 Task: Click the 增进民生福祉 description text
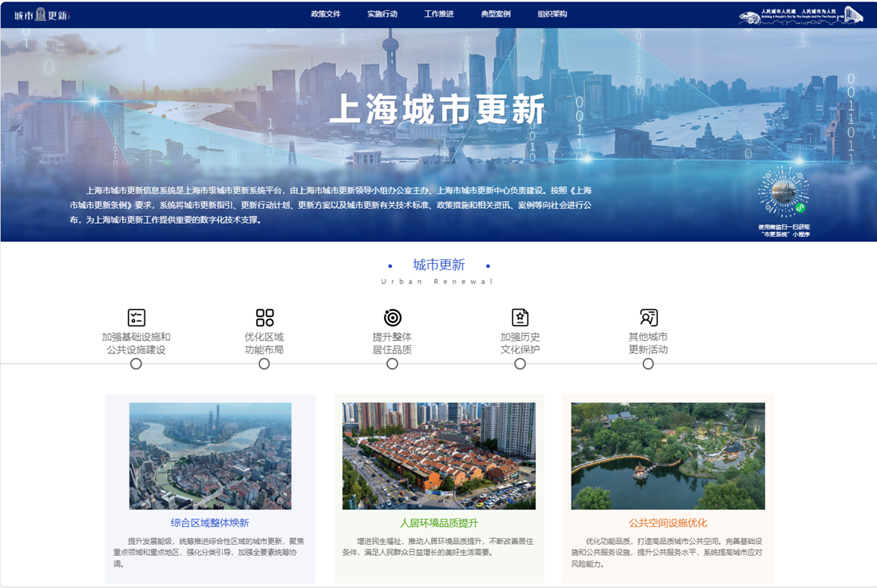point(438,546)
